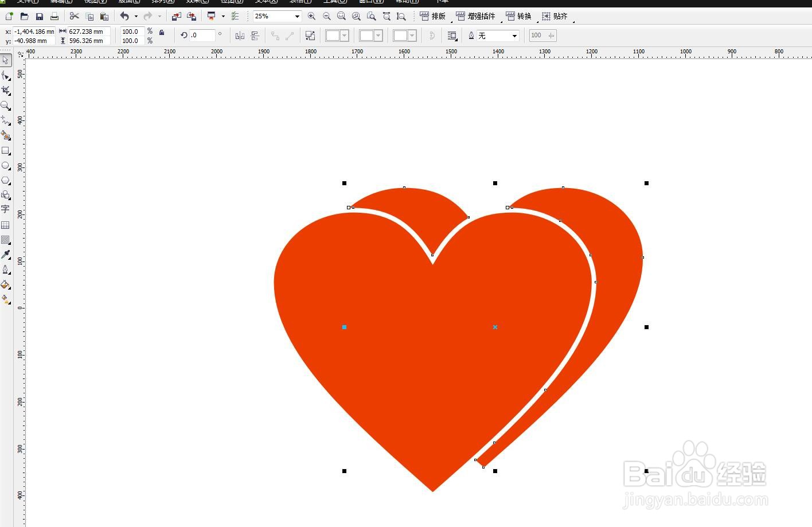Select the Ellipse tool

pos(6,166)
